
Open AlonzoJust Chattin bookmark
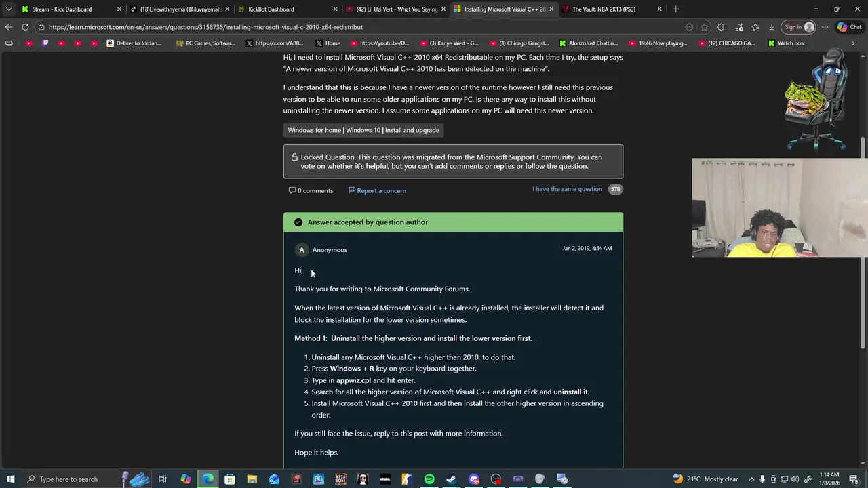pos(588,43)
